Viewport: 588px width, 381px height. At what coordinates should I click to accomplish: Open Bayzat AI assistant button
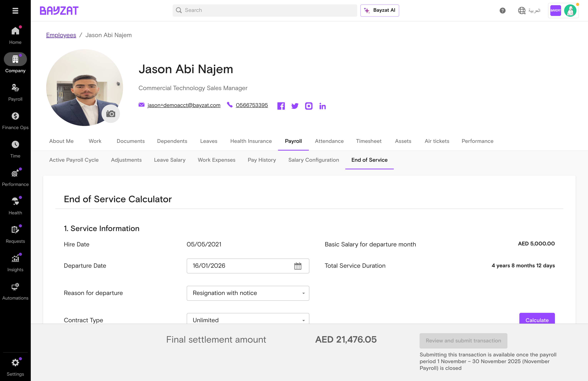click(380, 10)
